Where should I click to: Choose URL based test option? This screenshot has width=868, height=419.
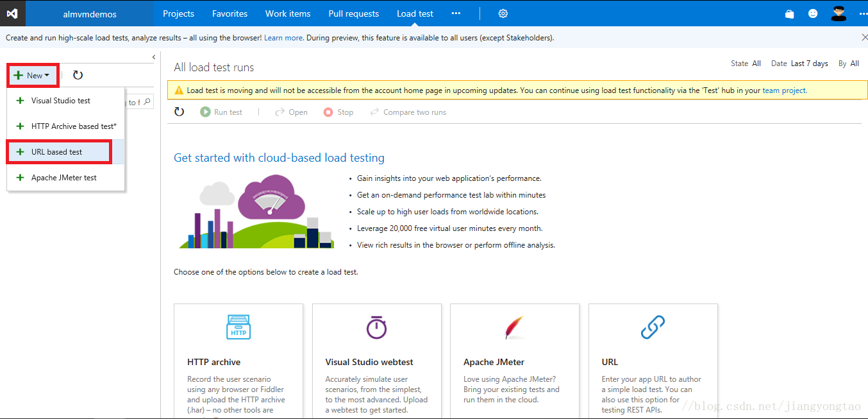tap(65, 152)
